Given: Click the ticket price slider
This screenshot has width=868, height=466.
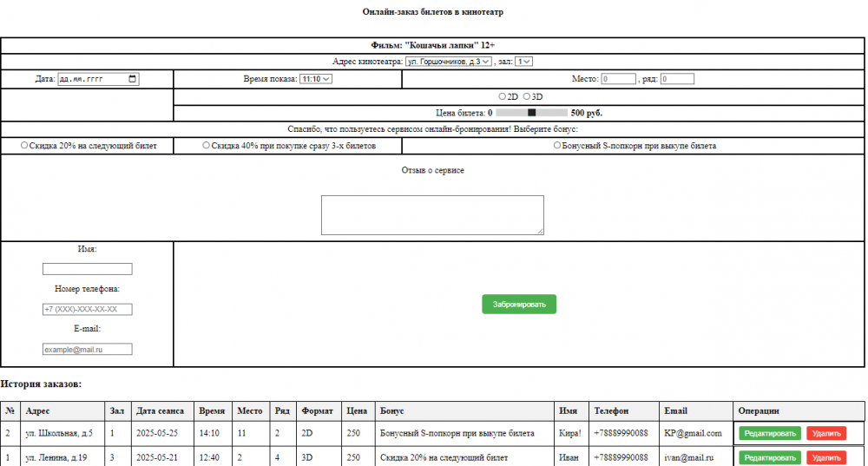Looking at the screenshot, I should [x=531, y=112].
